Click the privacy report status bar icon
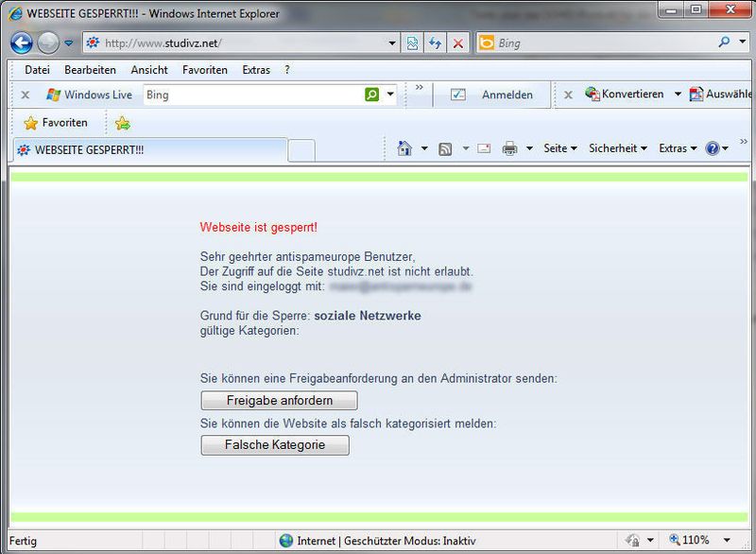 click(x=632, y=540)
